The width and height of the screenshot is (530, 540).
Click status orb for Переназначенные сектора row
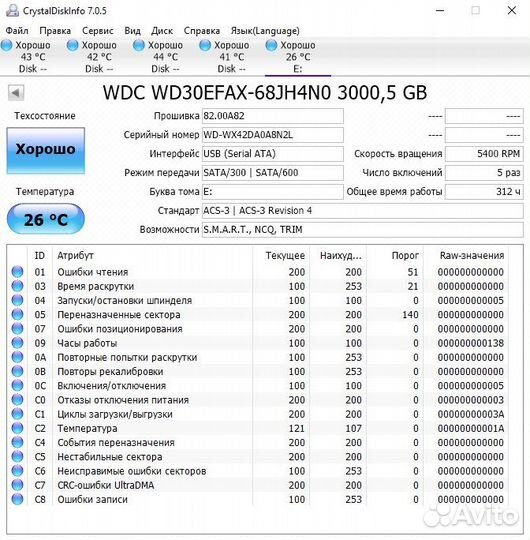tap(17, 314)
